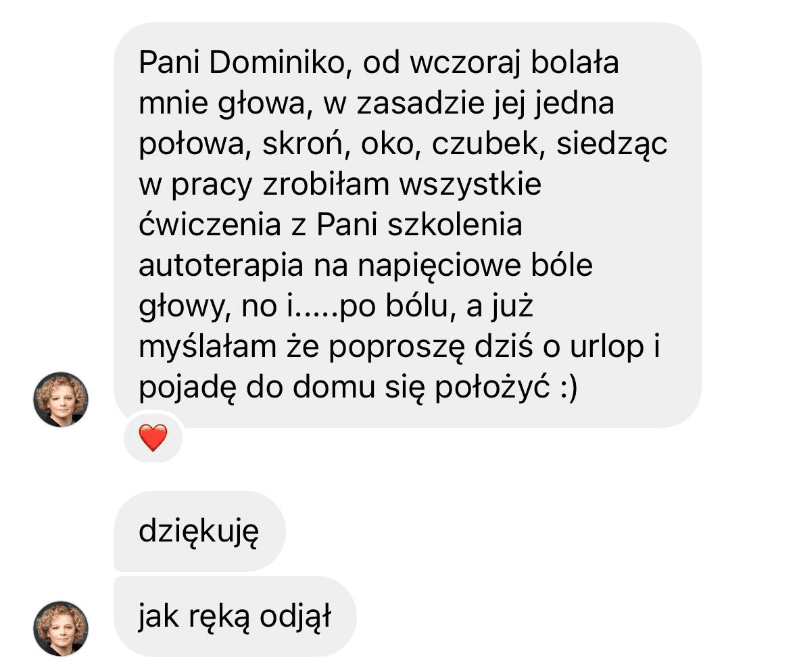The image size is (797, 672).
Task: Open sender's profile photo beside long message
Action: [x=61, y=400]
